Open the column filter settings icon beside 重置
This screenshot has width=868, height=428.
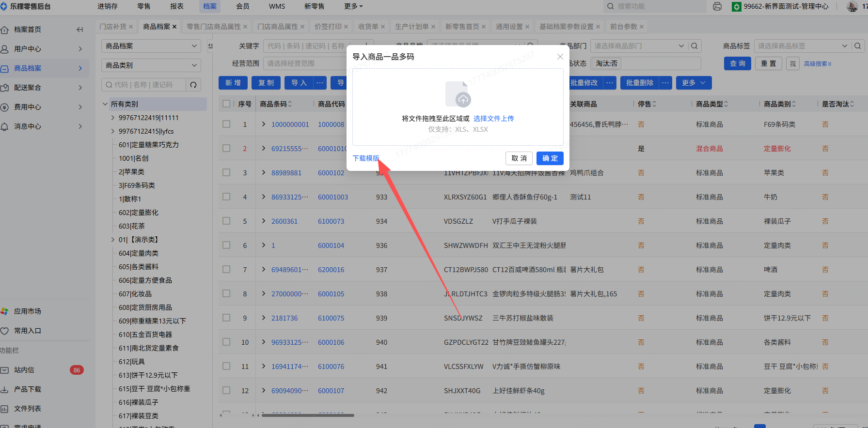[x=793, y=63]
